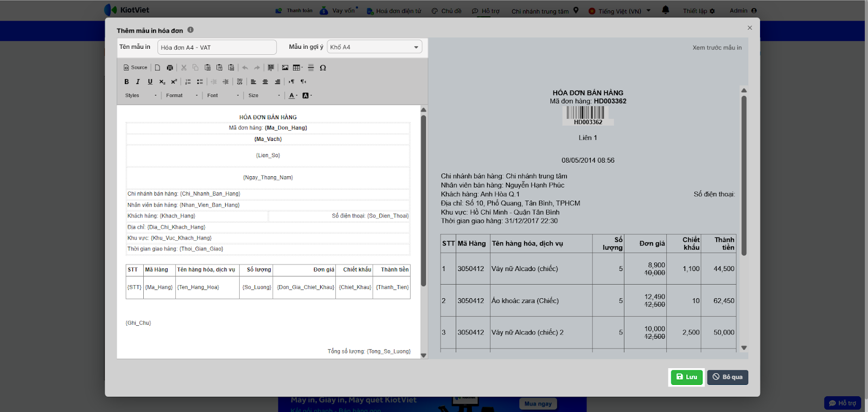868x412 pixels.
Task: Open the Thiết lập settings menu
Action: (x=699, y=11)
